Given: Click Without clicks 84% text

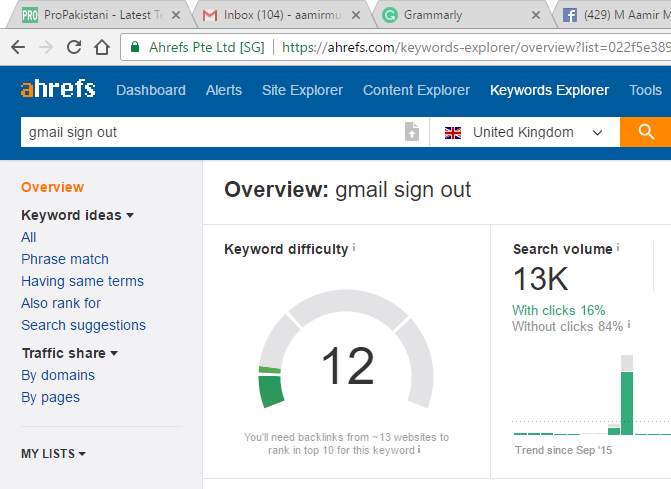Looking at the screenshot, I should tap(567, 326).
